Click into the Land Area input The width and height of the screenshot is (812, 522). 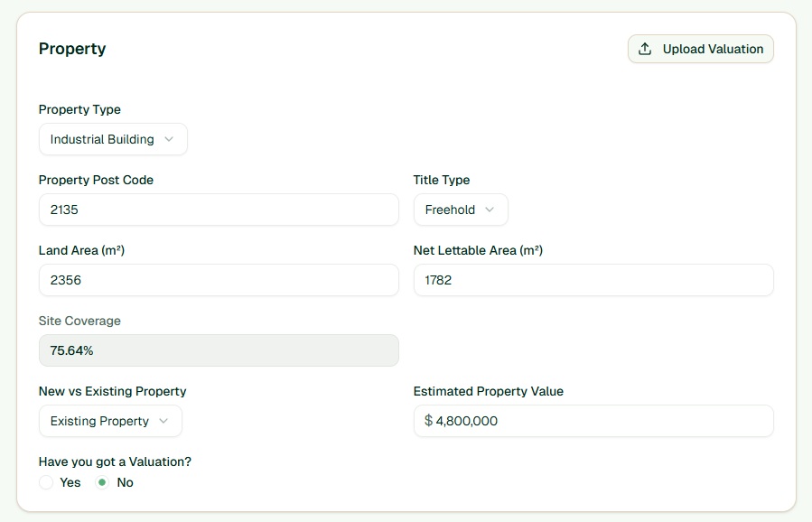tap(219, 280)
